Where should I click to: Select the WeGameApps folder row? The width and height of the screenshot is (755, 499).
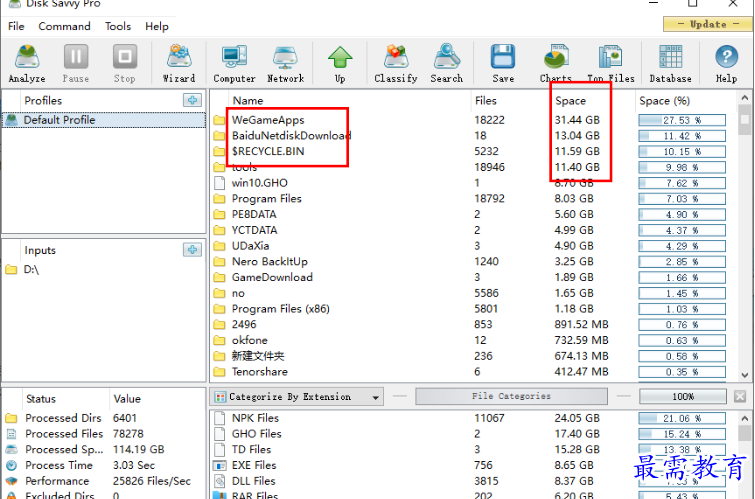[x=473, y=120]
